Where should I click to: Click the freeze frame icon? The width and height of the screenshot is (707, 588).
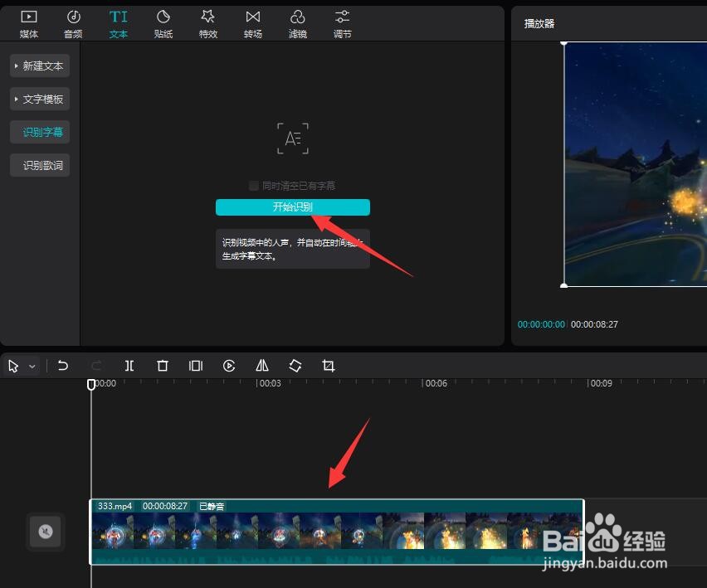[196, 366]
